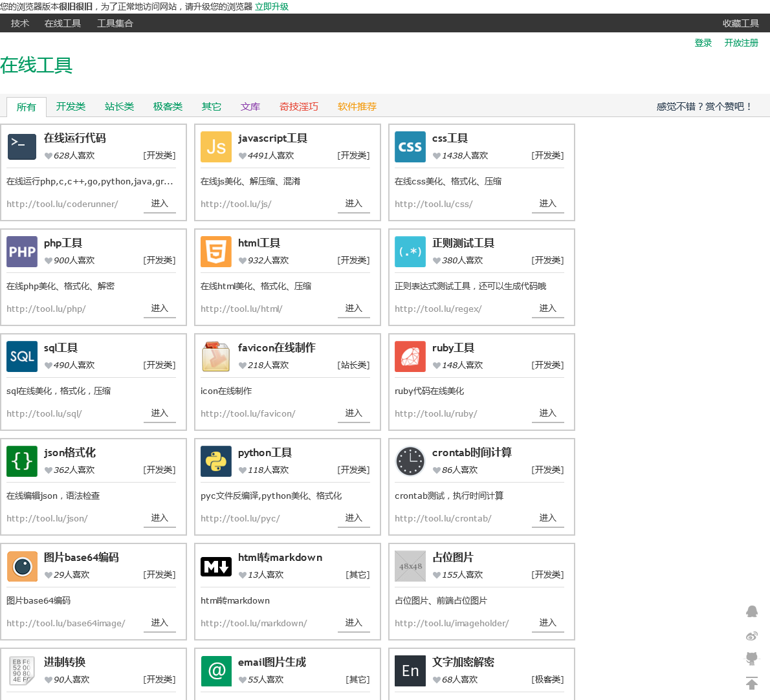
Task: Click the [站长类] category tag
Action: (353, 366)
